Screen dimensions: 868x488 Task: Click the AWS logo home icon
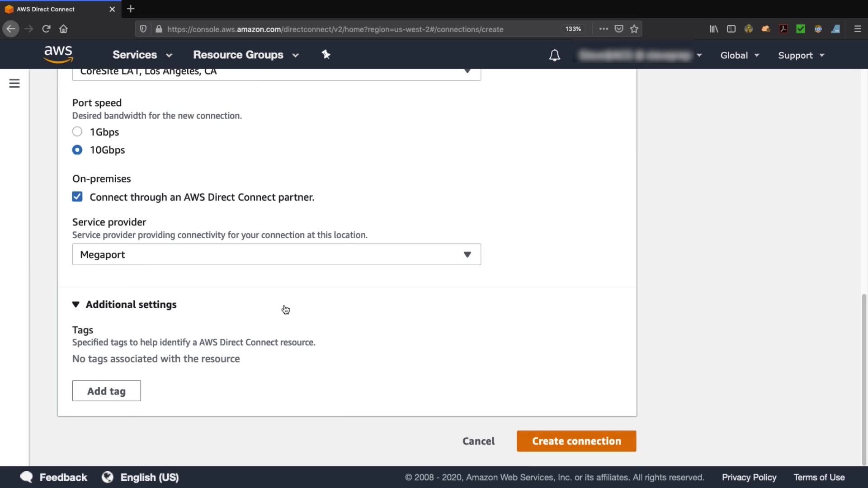point(58,54)
